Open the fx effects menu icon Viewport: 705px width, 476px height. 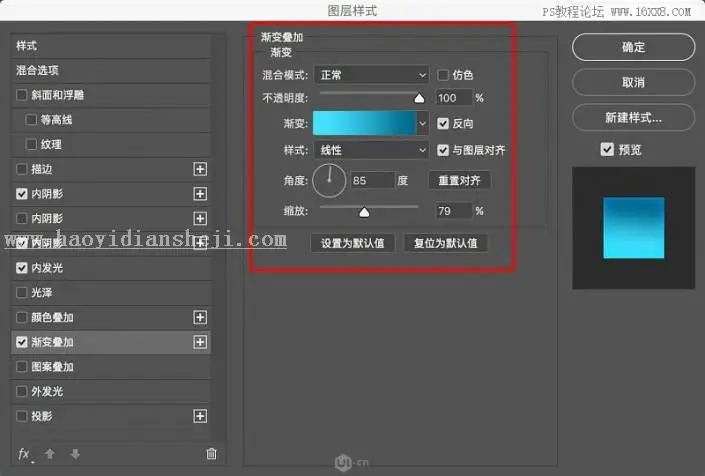(24, 454)
